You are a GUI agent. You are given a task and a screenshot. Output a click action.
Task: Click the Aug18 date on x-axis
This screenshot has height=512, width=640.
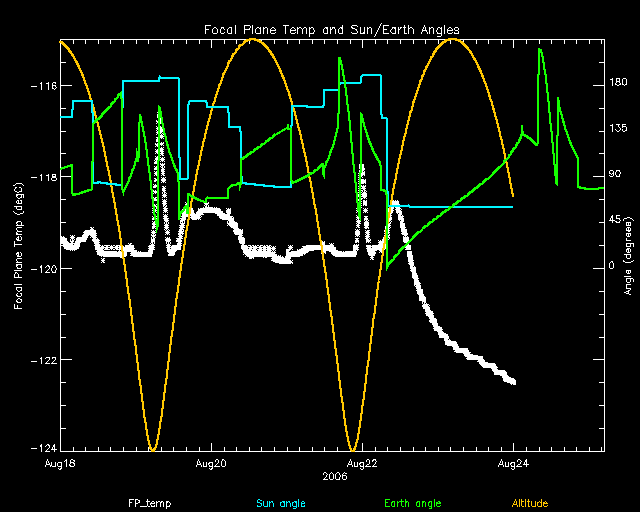(x=60, y=464)
